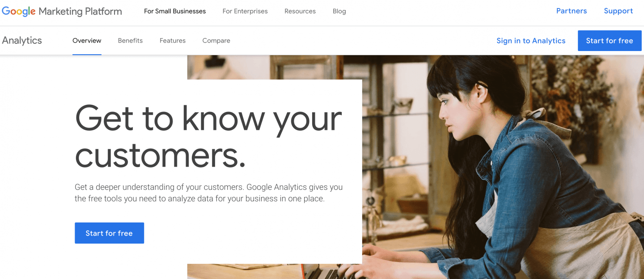Click the colorful Google logo
The image size is (644, 279).
(19, 12)
